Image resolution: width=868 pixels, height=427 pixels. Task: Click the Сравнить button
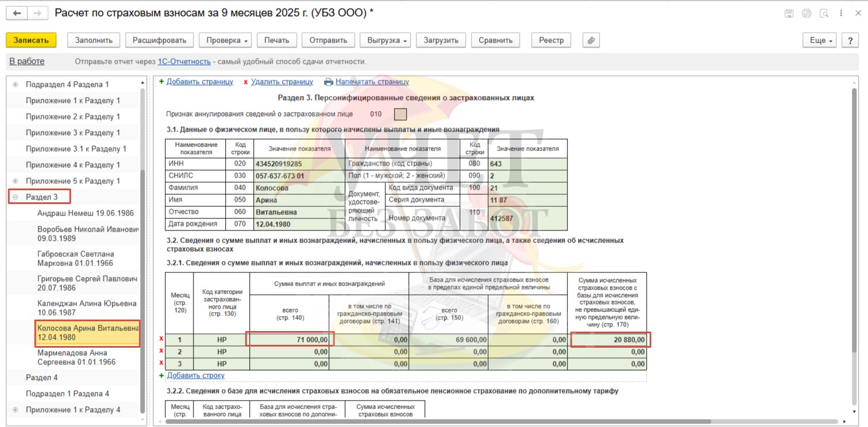(495, 40)
